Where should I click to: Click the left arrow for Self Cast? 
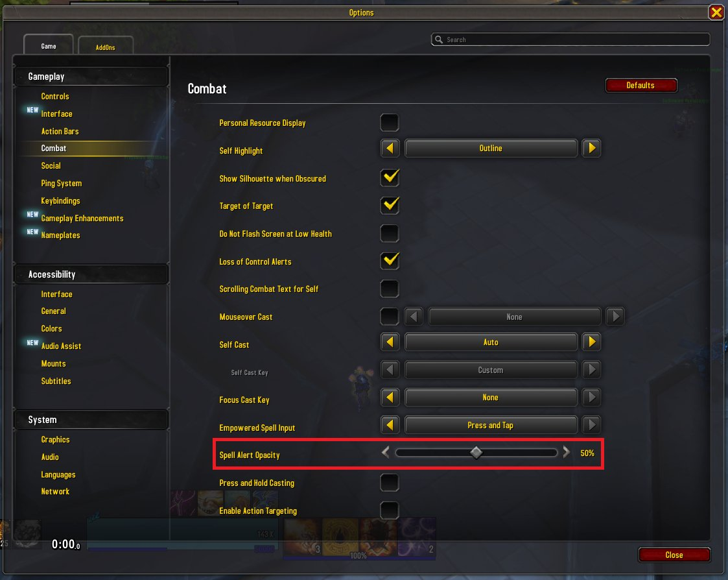(390, 342)
